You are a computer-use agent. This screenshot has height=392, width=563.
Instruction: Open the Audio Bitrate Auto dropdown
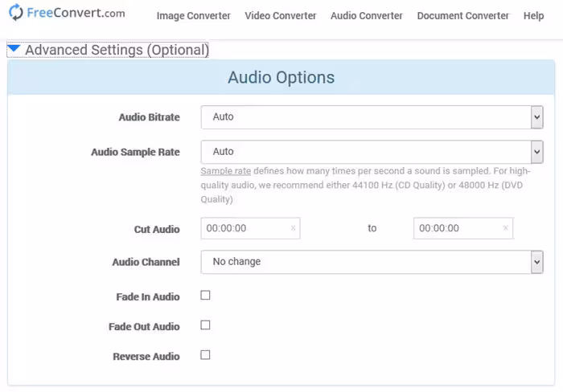point(366,117)
